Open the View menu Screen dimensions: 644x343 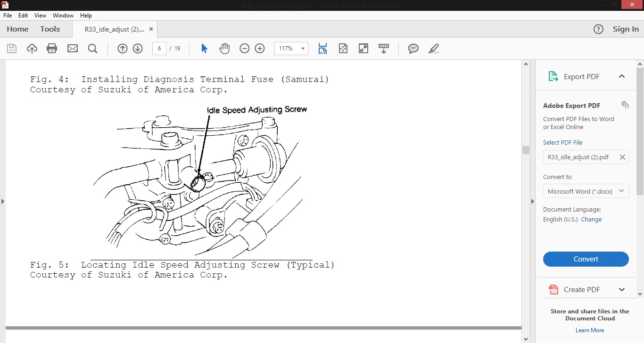pos(41,16)
